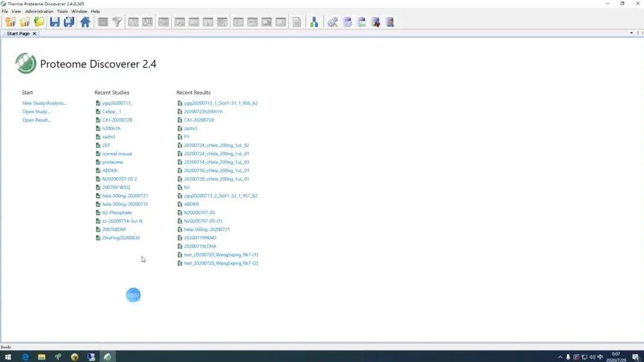Open recent result 20200716_cHela_200ng_1uL_01

coord(217,171)
